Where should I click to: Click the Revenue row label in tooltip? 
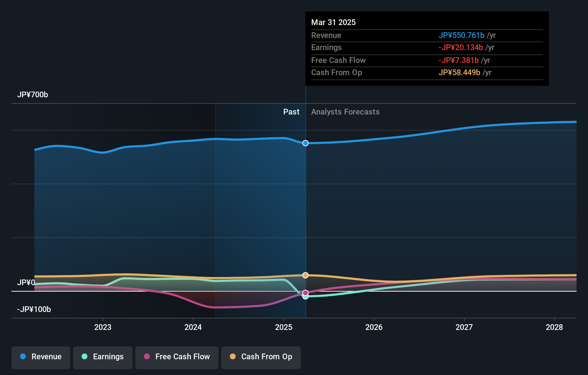click(x=326, y=35)
